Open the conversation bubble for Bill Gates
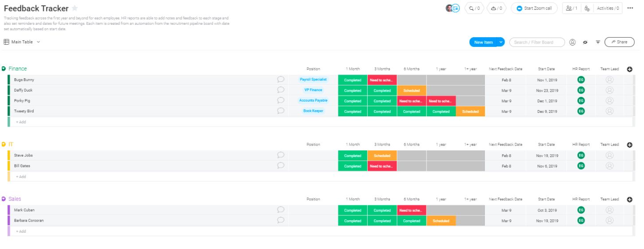The height and width of the screenshot is (249, 644). pyautogui.click(x=281, y=166)
